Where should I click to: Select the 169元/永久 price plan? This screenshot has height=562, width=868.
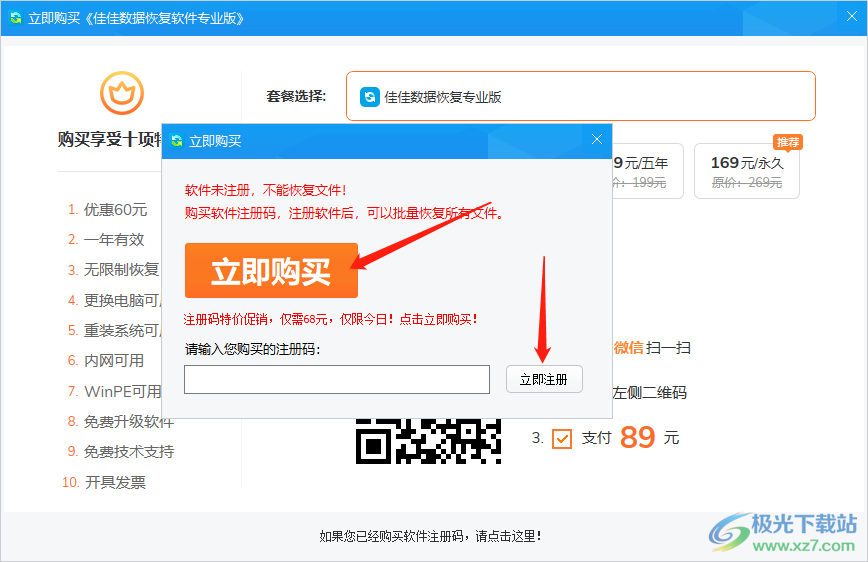click(747, 171)
